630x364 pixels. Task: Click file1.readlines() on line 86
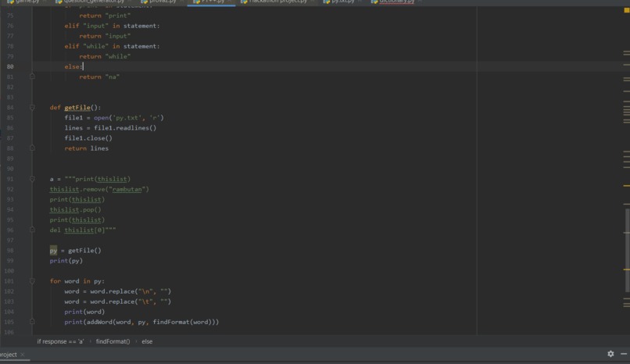click(x=125, y=128)
